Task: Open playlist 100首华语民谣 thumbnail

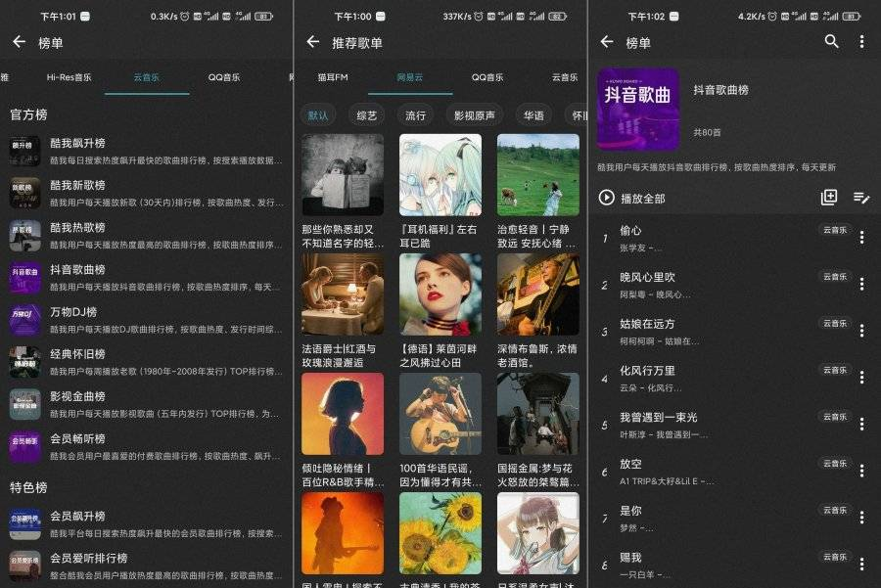Action: pos(440,414)
